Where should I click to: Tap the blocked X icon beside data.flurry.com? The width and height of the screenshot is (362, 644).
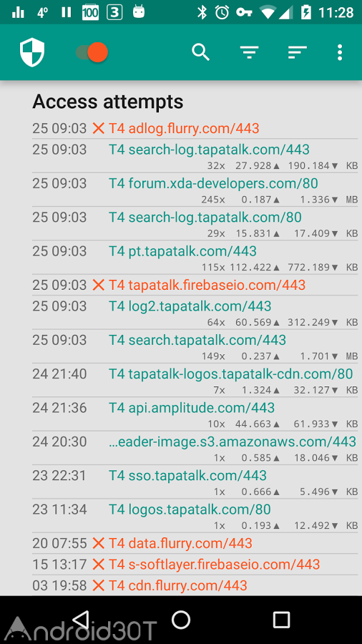98,543
